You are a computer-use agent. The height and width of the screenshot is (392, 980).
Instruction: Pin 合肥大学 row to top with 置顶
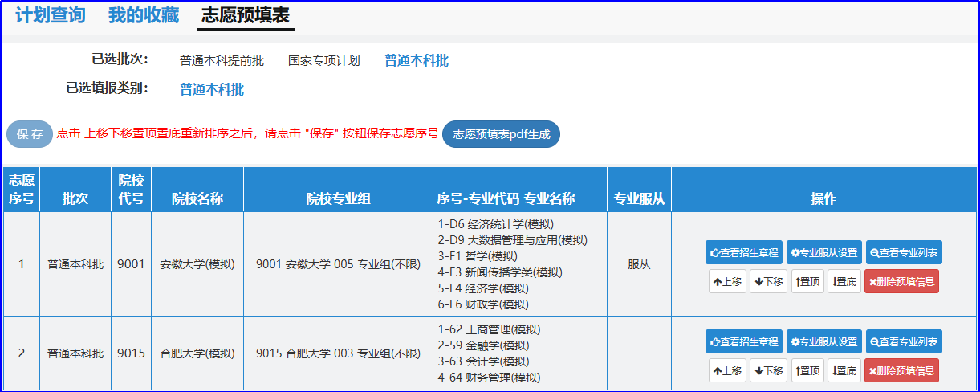(807, 370)
